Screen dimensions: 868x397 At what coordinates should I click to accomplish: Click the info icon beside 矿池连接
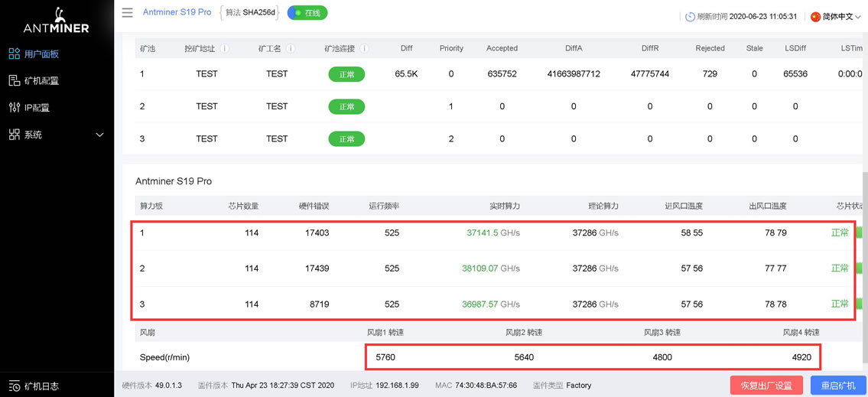point(364,48)
